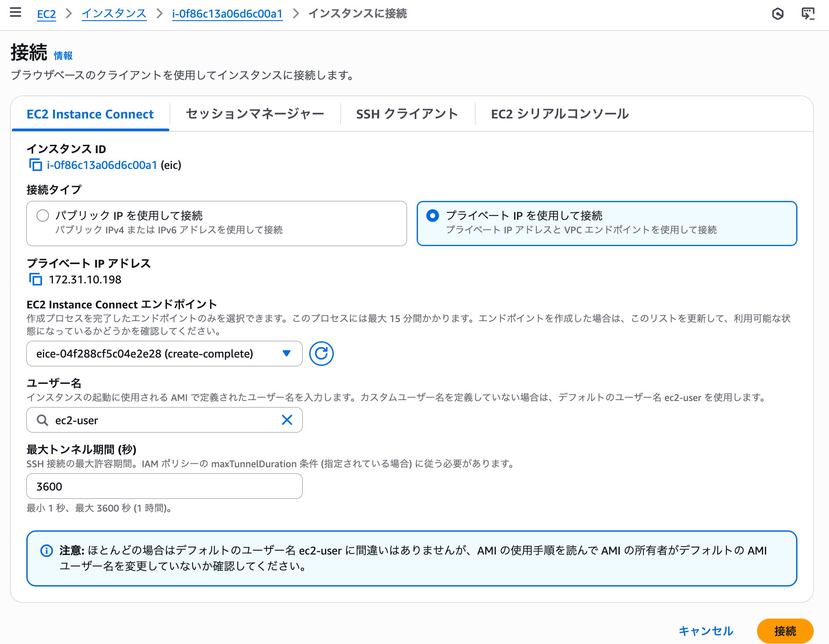Go to the EC2 breadcrumb link

click(x=46, y=14)
